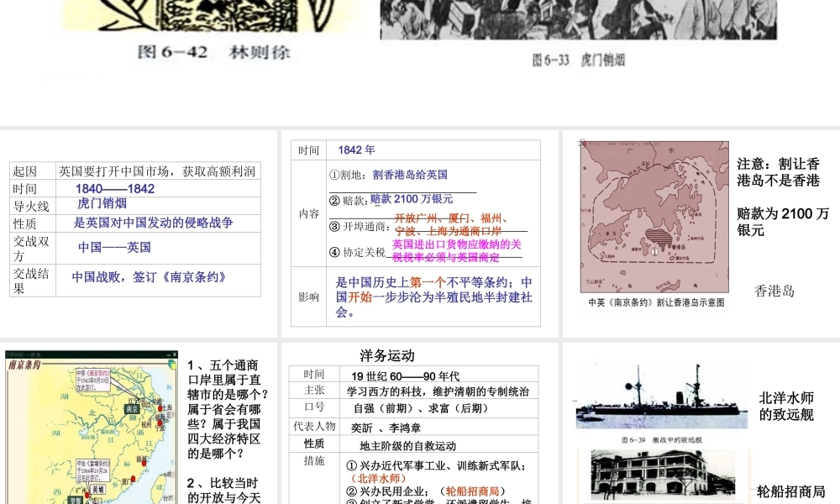Click the 导火线 row label
The height and width of the screenshot is (504, 840).
31,206
